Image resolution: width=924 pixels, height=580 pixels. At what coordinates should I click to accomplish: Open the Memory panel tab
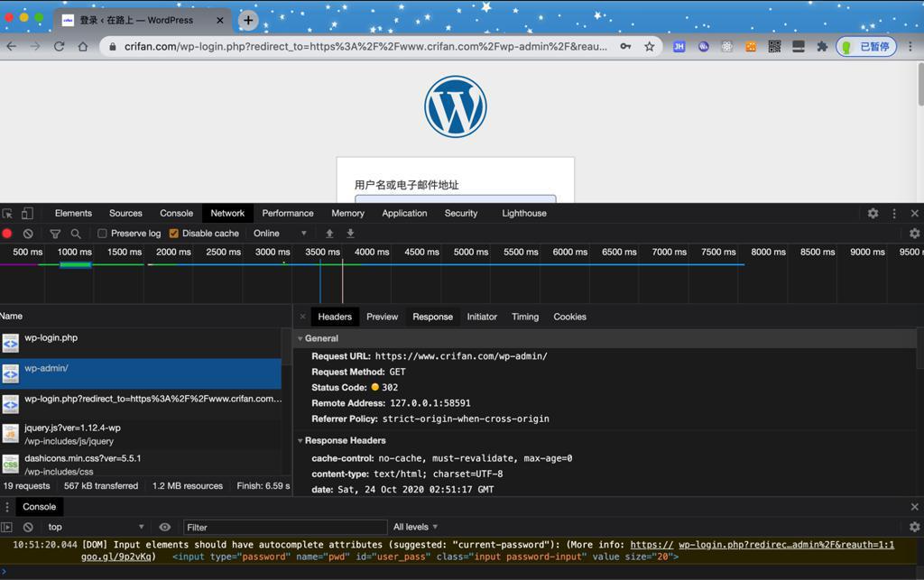click(347, 213)
